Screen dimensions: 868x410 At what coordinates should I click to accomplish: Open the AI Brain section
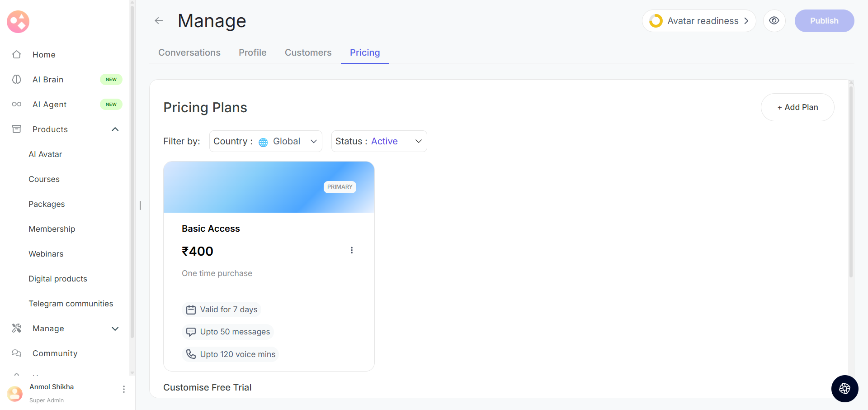coord(48,80)
